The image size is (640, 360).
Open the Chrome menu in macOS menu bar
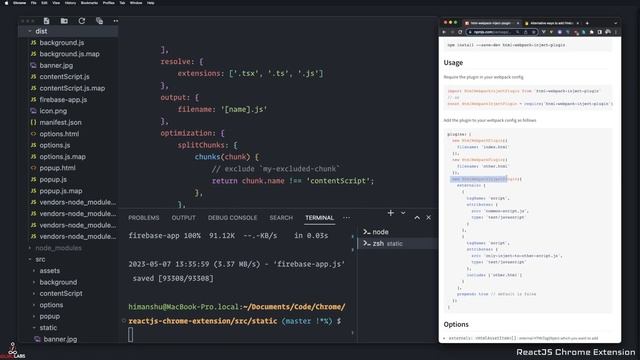(x=19, y=3)
